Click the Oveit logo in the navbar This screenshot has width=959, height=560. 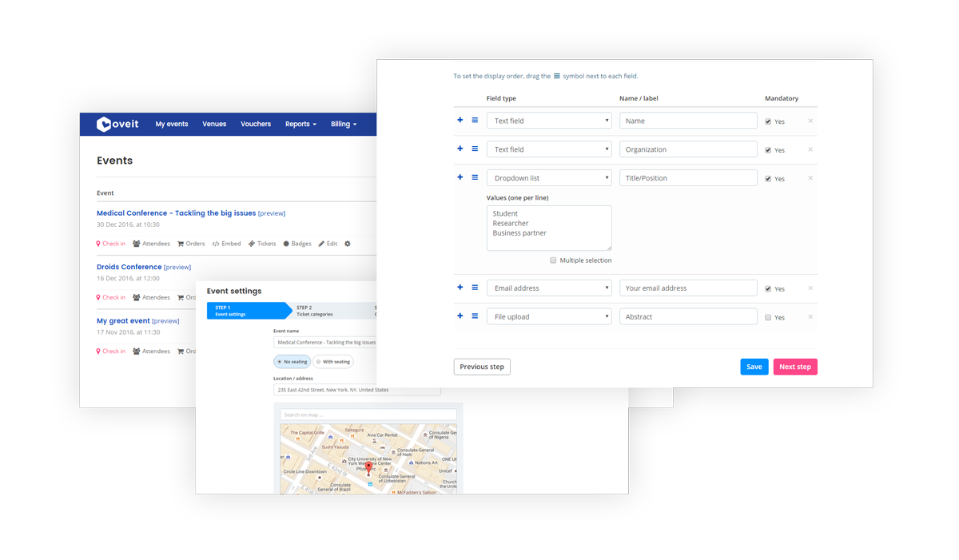pos(117,124)
